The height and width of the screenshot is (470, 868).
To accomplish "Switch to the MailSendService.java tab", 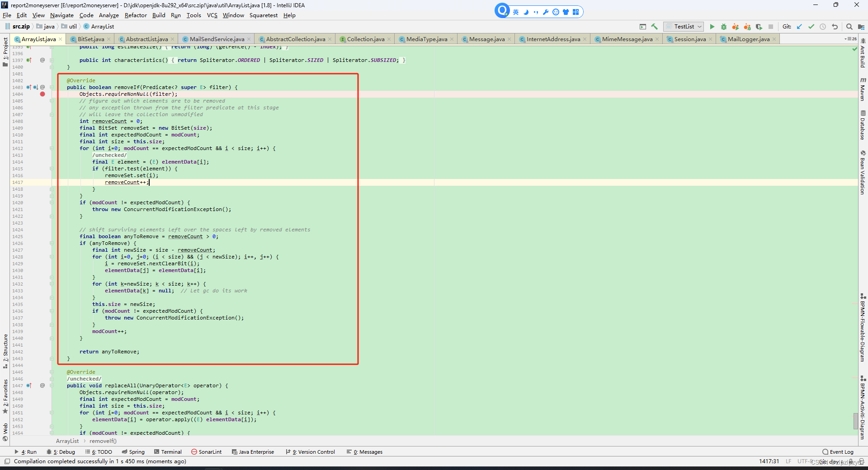I will pyautogui.click(x=217, y=39).
